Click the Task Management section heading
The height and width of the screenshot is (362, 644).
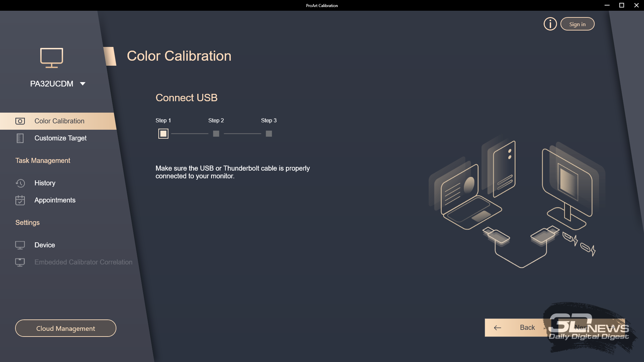click(43, 161)
